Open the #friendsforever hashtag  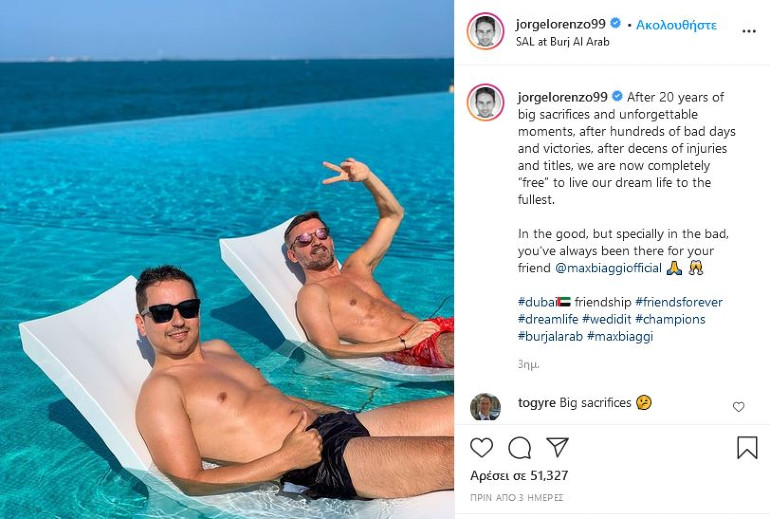[x=679, y=302]
